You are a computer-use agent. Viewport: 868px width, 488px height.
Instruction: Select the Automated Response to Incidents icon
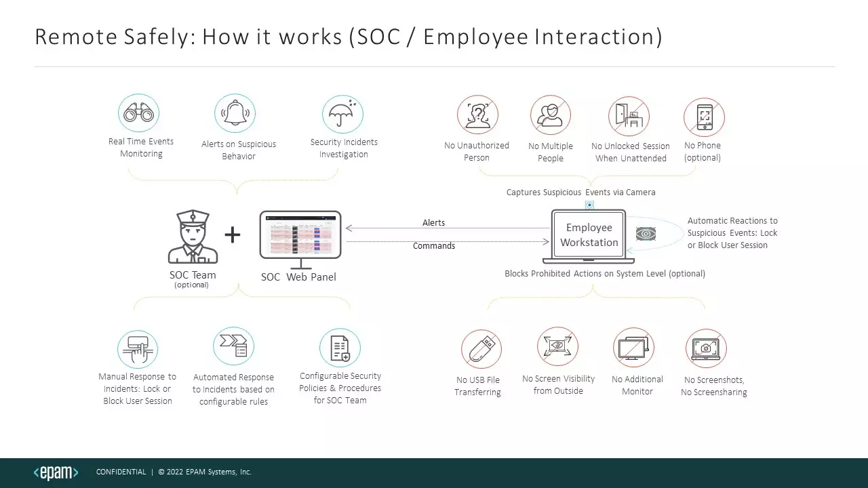point(233,346)
